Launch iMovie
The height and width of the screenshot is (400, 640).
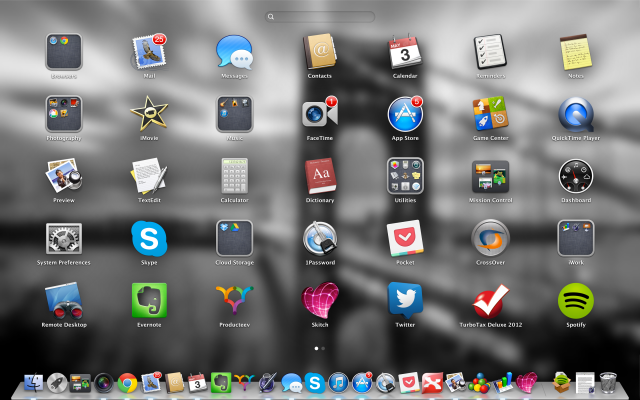coord(149,114)
